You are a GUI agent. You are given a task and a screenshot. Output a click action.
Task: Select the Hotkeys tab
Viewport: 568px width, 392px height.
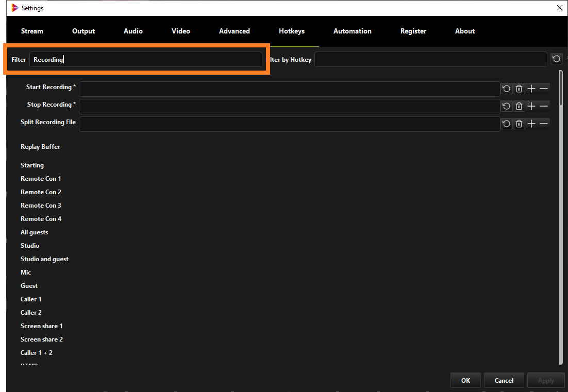click(292, 31)
